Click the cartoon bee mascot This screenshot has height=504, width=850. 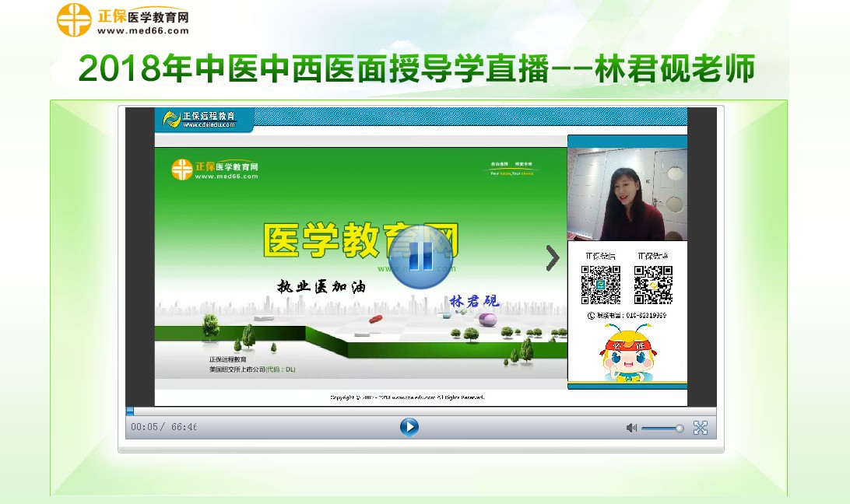[627, 353]
